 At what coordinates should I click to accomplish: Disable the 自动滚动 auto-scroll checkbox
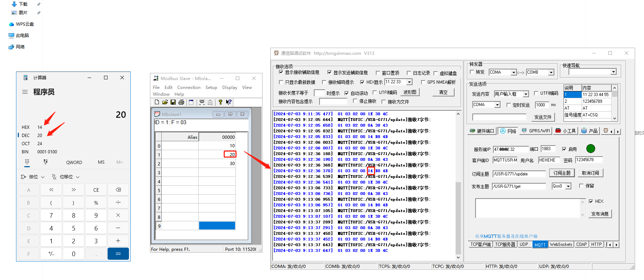pyautogui.click(x=346, y=93)
